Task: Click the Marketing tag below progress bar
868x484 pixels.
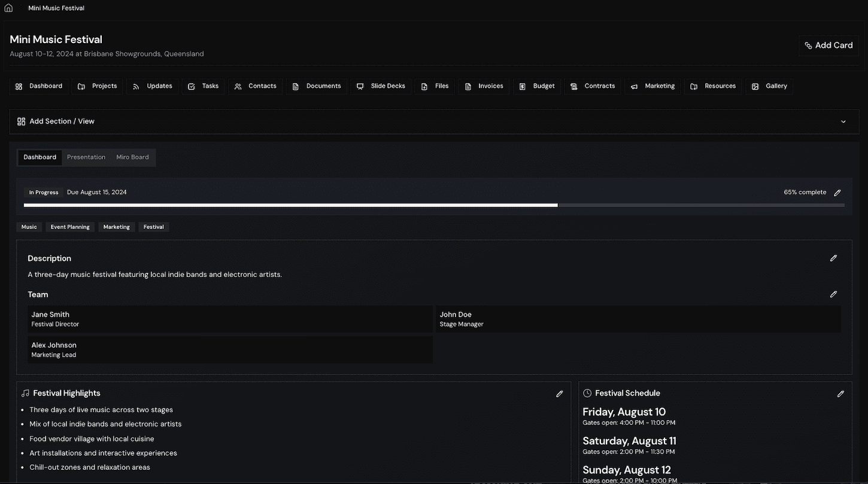Action: click(117, 227)
